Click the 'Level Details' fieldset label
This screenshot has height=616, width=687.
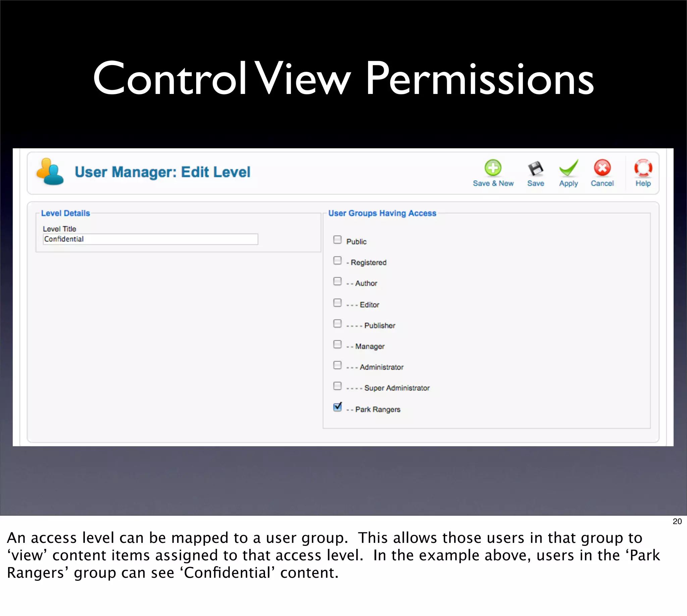point(65,213)
